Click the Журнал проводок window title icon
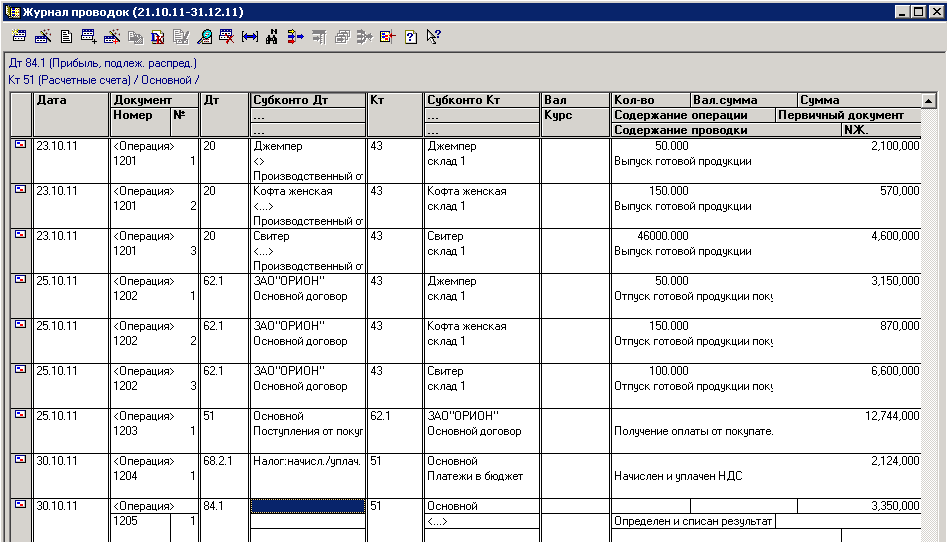This screenshot has width=947, height=542. (x=12, y=11)
